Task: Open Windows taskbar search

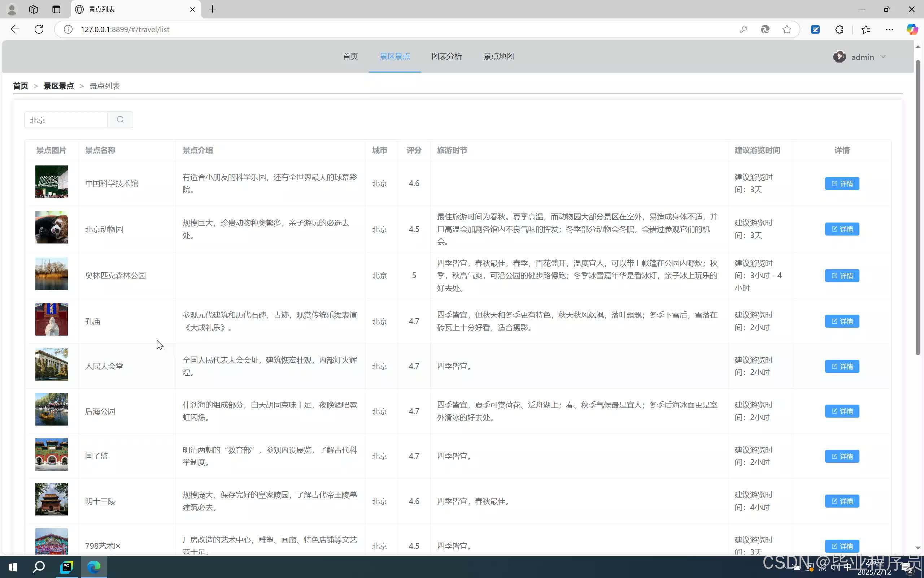Action: coord(39,566)
